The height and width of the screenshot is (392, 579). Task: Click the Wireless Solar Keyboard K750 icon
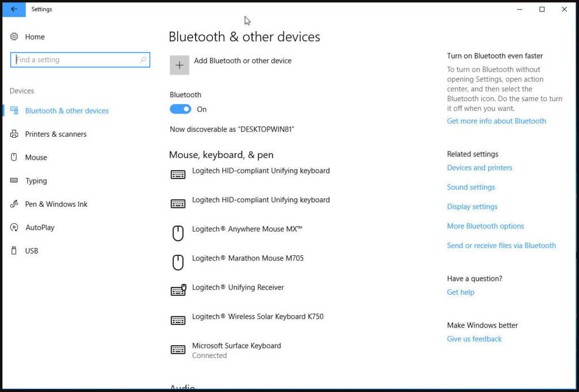178,320
